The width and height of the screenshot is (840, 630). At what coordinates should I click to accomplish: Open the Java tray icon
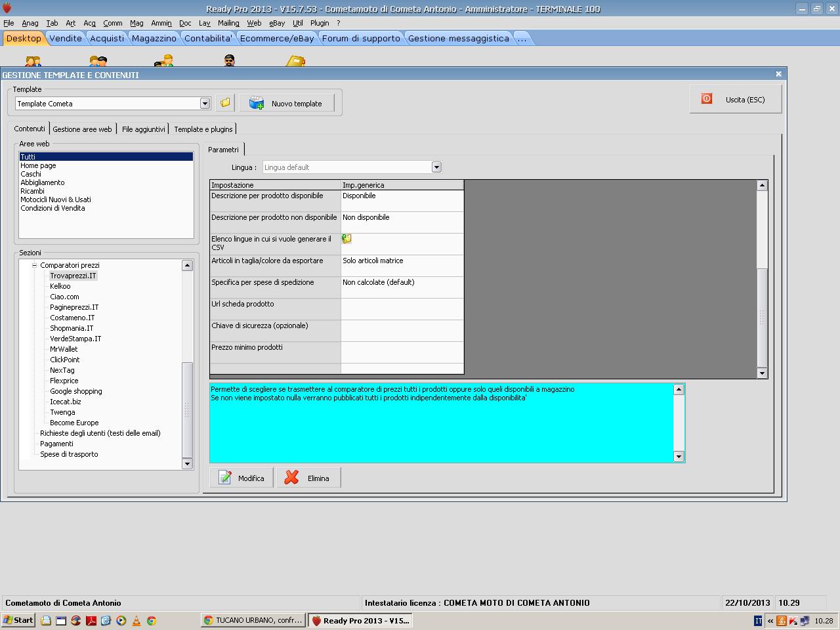(782, 620)
